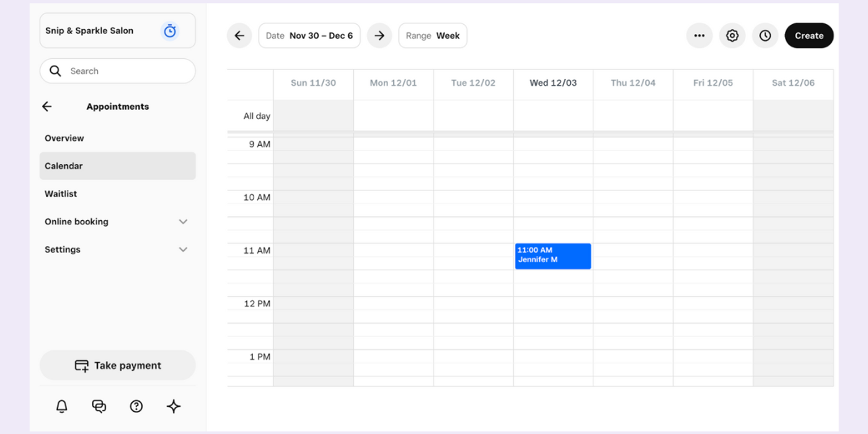This screenshot has height=434, width=868.
Task: Open the Date Nov 30 – Dec 6 picker
Action: (x=309, y=35)
